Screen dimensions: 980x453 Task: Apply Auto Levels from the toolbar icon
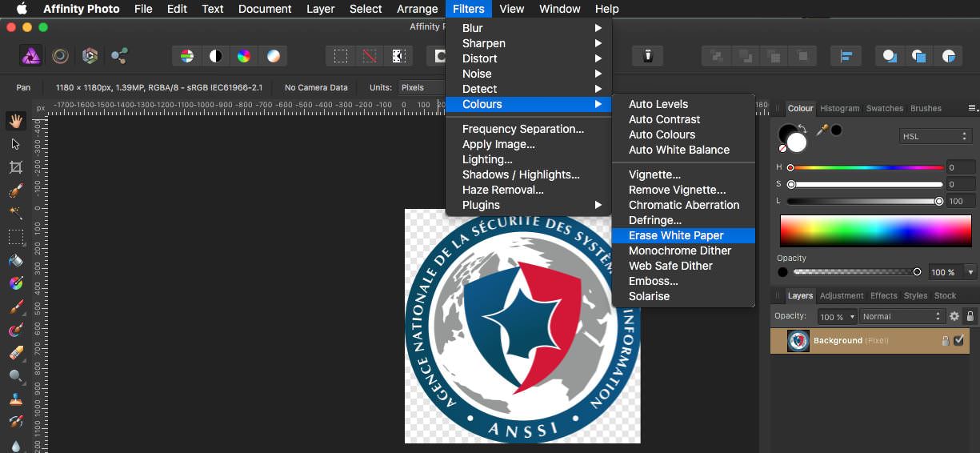point(187,56)
